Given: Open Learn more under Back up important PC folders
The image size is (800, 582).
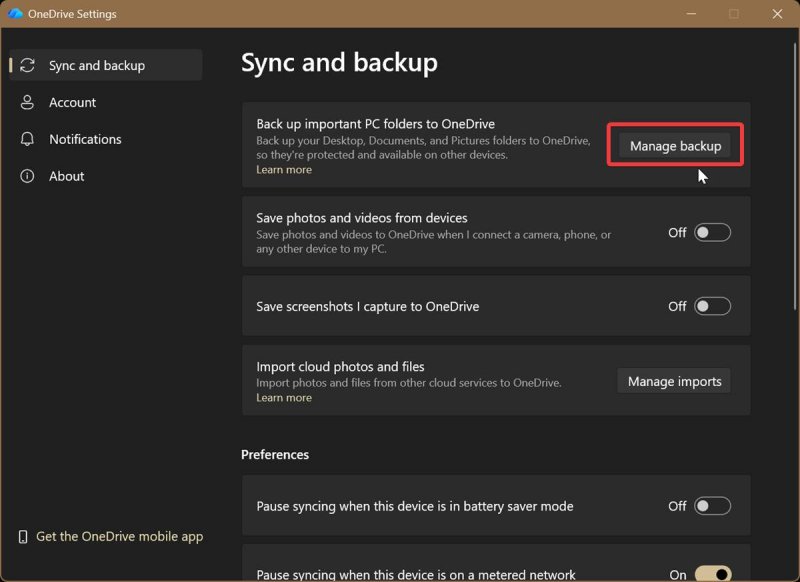Looking at the screenshot, I should pyautogui.click(x=284, y=170).
